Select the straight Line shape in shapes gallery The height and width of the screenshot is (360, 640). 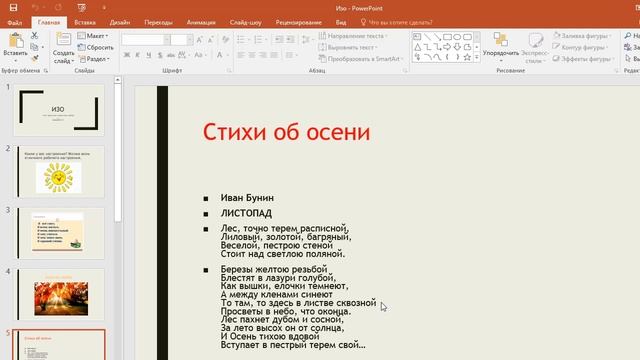[x=427, y=37]
